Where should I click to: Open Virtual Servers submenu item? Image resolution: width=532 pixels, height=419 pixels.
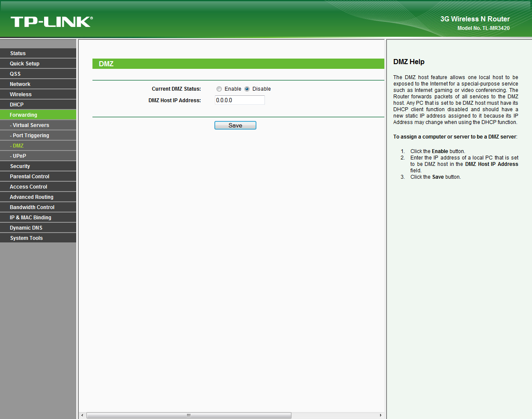click(x=31, y=125)
